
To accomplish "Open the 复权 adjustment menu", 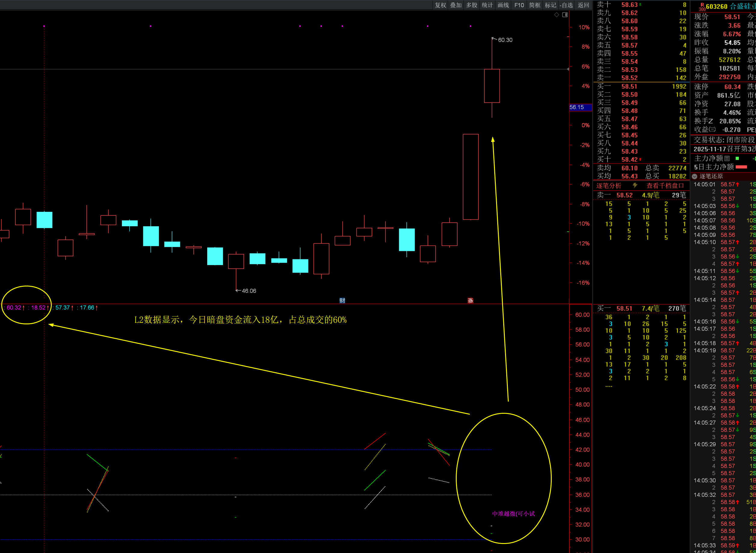I will (440, 5).
